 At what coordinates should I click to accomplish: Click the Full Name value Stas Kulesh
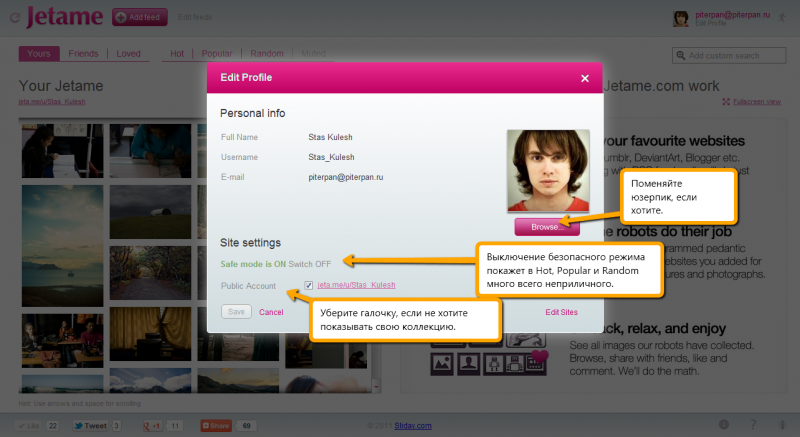[330, 137]
